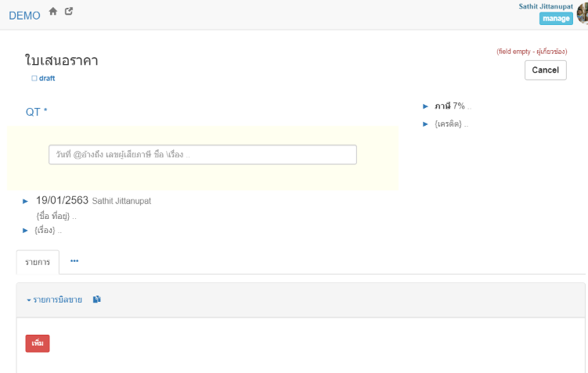Click the QT * document number label
Image resolution: width=588 pixels, height=373 pixels.
point(37,112)
